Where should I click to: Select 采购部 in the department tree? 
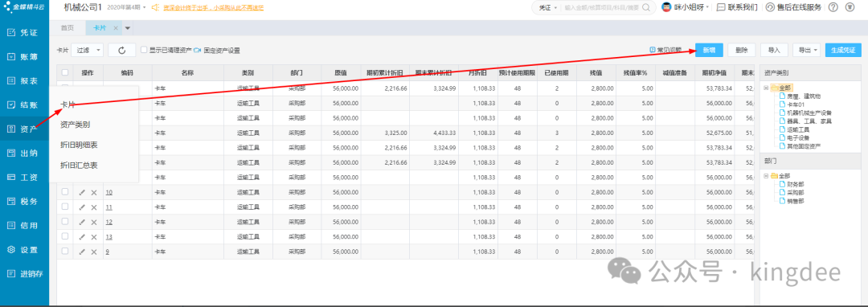coord(794,193)
